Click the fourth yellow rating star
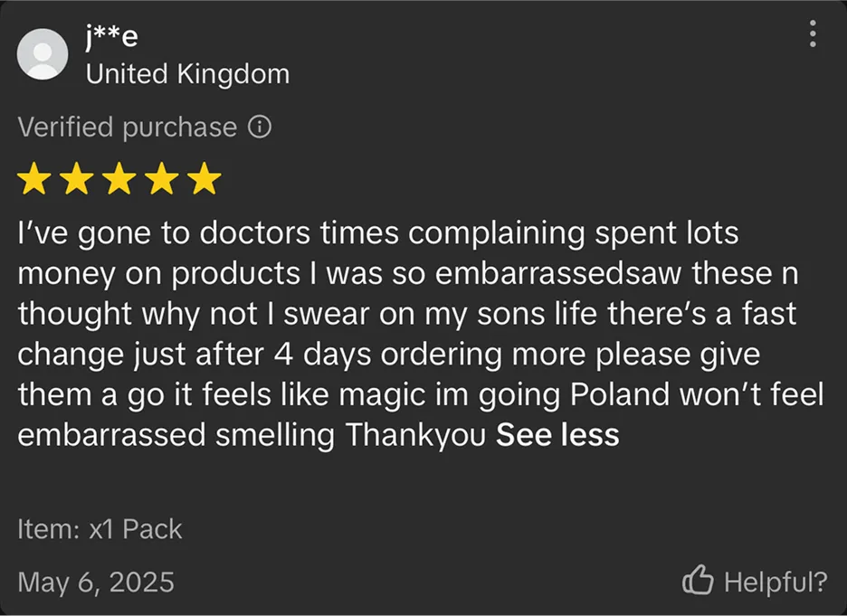 [x=163, y=179]
